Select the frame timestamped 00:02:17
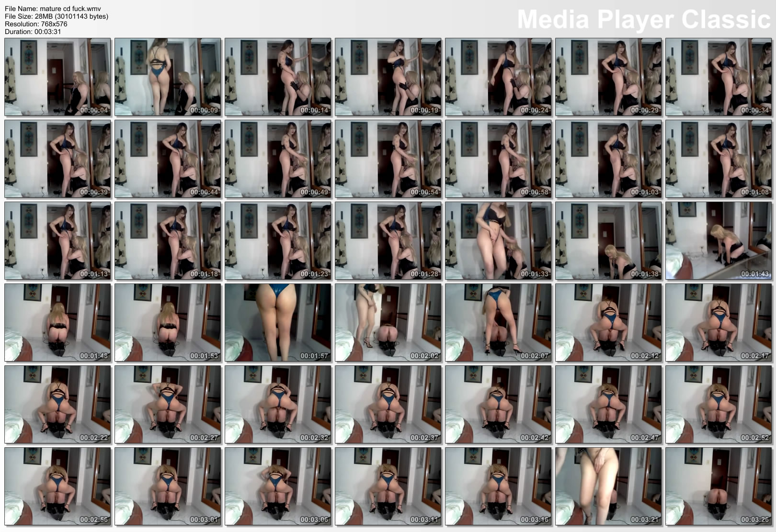776x532 pixels. pos(719,323)
